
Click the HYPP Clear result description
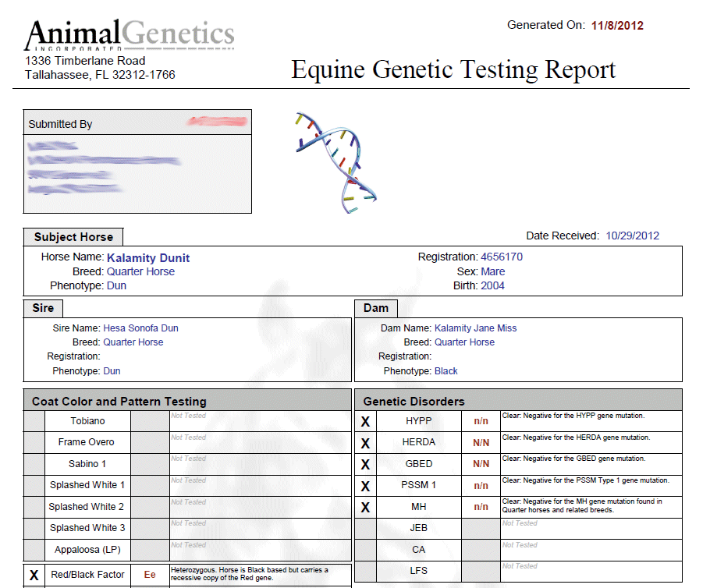click(x=573, y=416)
